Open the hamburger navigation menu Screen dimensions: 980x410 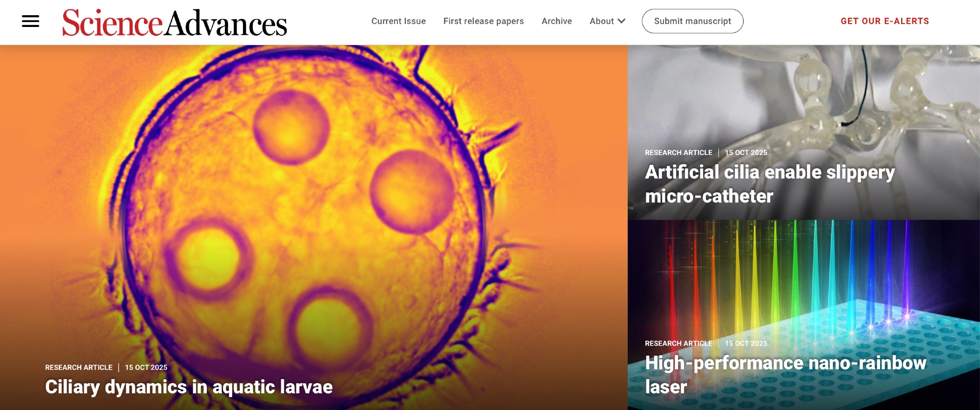[30, 21]
